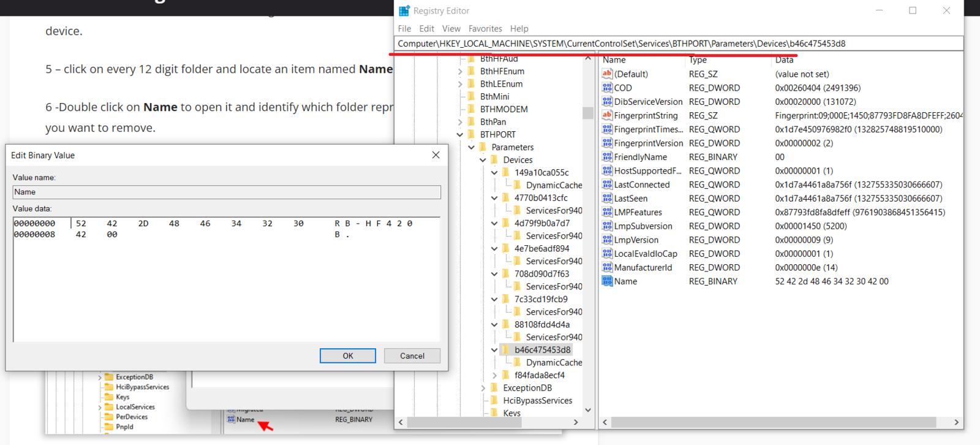This screenshot has height=445, width=980.
Task: Open the File menu in Registry Editor
Action: coord(404,29)
